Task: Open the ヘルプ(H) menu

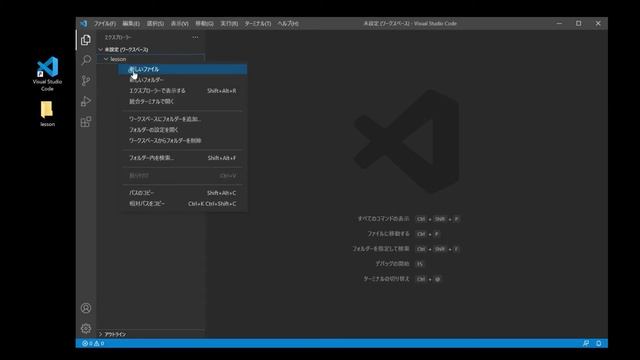Action: click(288, 24)
